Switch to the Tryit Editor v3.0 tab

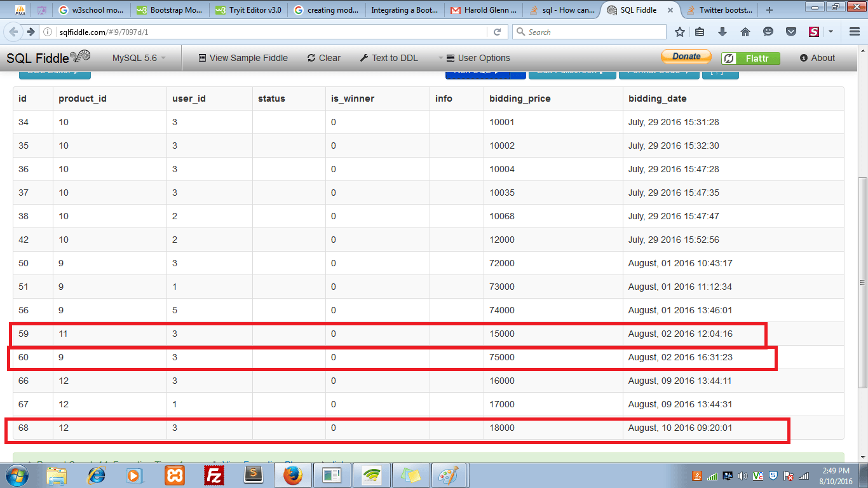[x=248, y=10]
